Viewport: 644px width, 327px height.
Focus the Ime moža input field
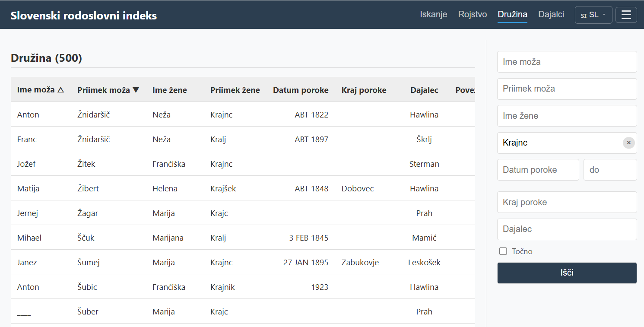point(567,62)
